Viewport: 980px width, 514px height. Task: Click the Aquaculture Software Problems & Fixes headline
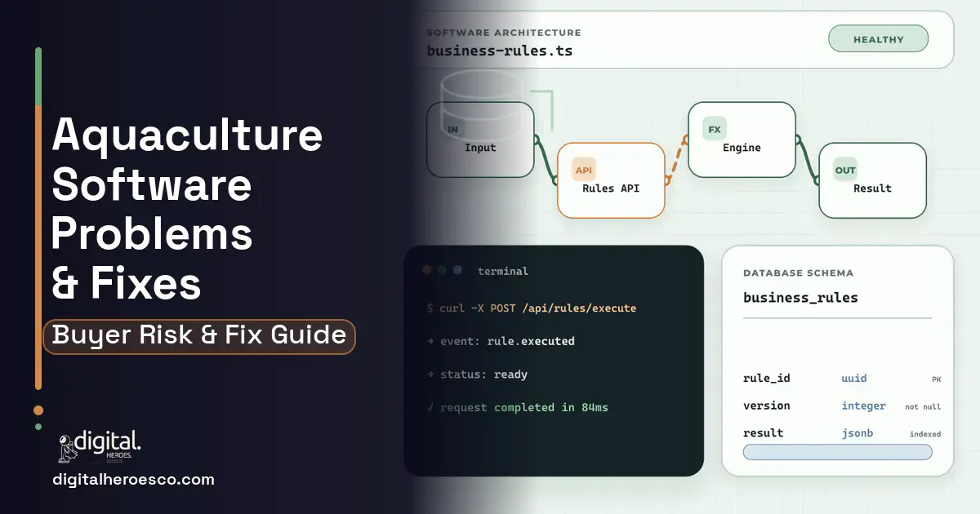pyautogui.click(x=188, y=209)
